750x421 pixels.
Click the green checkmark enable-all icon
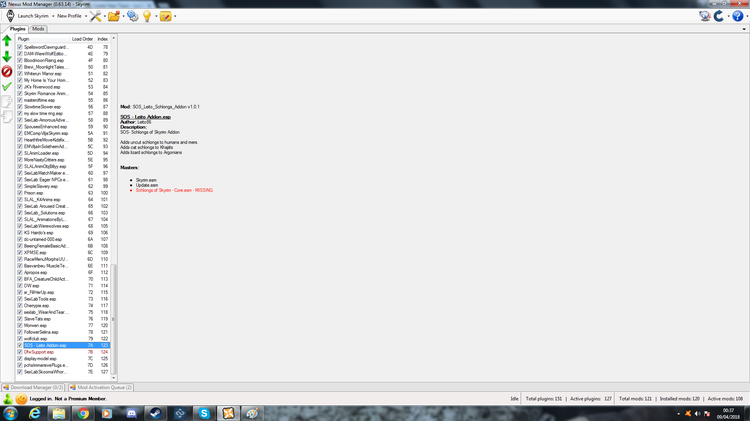(7, 87)
